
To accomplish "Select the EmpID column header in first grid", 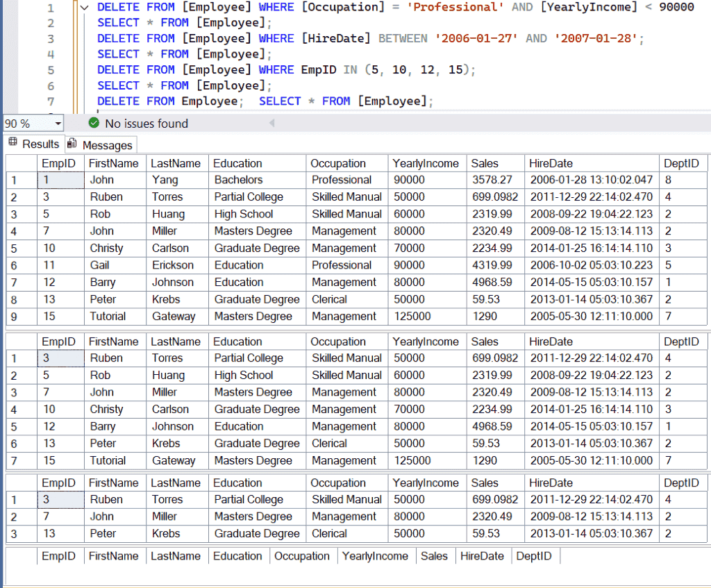I will click(x=60, y=162).
